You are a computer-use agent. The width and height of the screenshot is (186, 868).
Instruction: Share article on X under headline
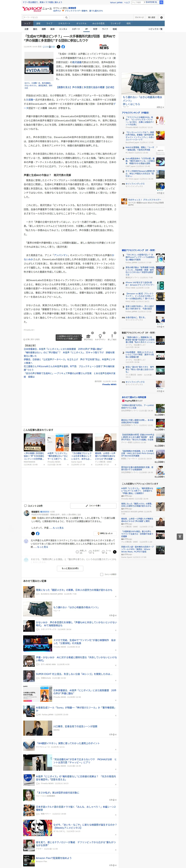(58, 47)
